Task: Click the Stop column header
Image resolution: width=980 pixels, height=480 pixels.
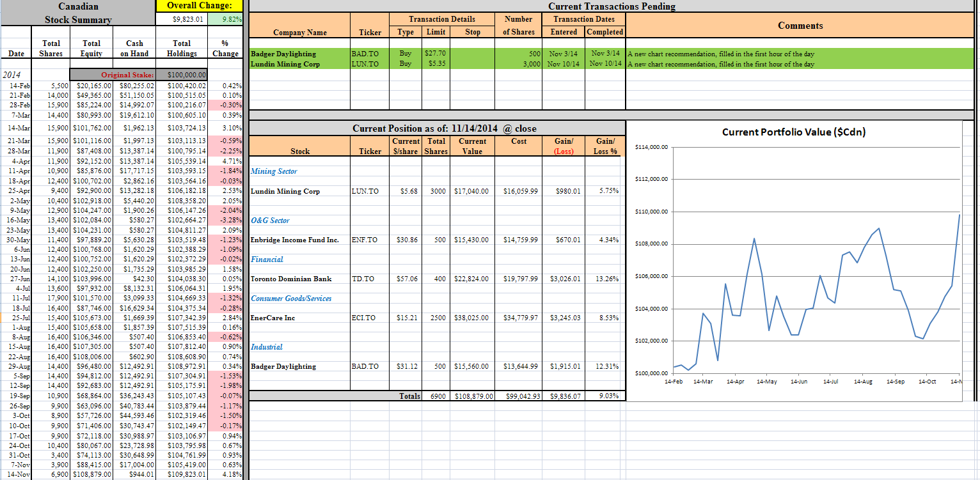Action: (473, 32)
